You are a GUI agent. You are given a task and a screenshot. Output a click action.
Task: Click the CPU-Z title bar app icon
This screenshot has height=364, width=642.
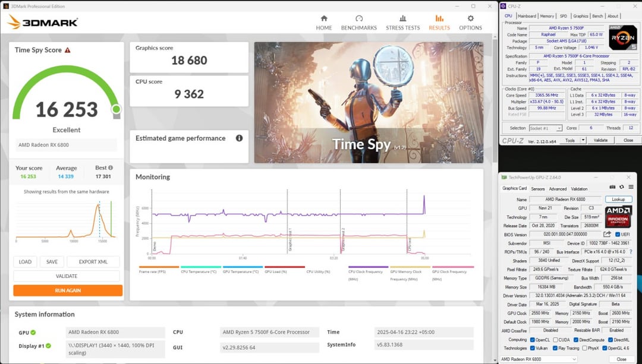coord(503,6)
